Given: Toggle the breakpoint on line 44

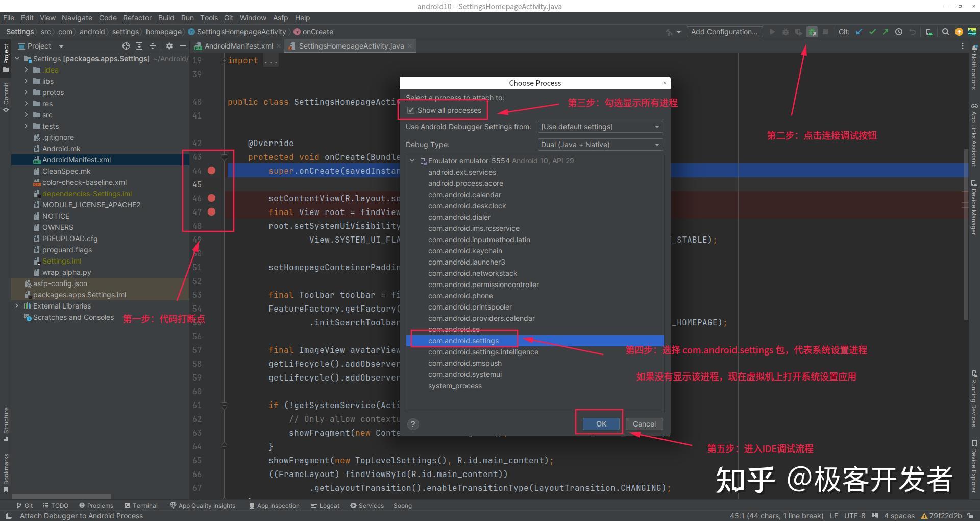Looking at the screenshot, I should click(x=211, y=171).
